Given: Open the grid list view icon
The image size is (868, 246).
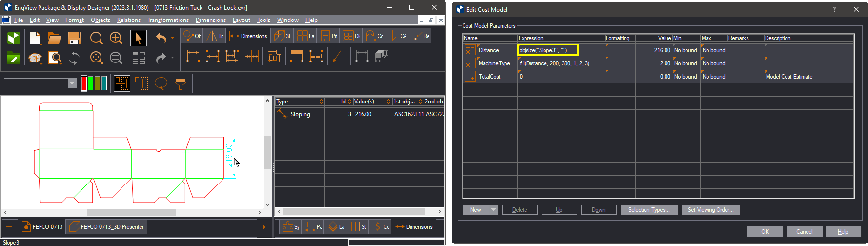Looking at the screenshot, I should tap(139, 58).
